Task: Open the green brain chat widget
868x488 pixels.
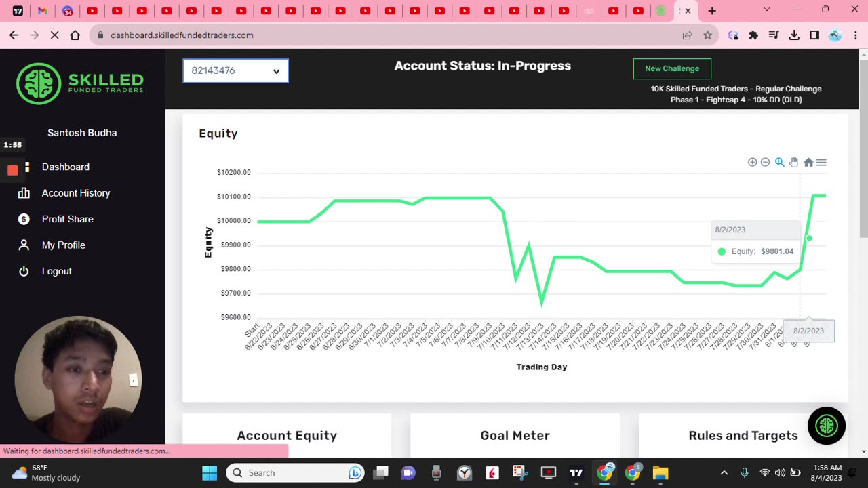Action: pos(827,426)
